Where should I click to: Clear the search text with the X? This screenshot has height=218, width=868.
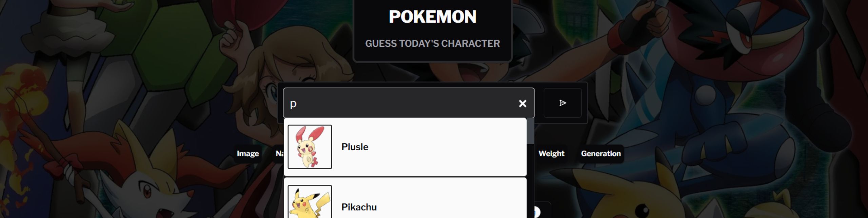[x=522, y=104]
